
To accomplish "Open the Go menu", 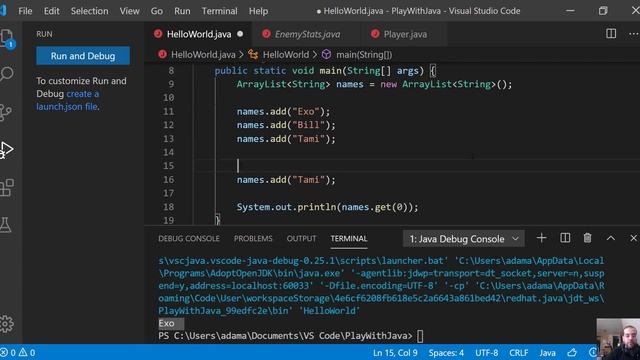I will [156, 11].
